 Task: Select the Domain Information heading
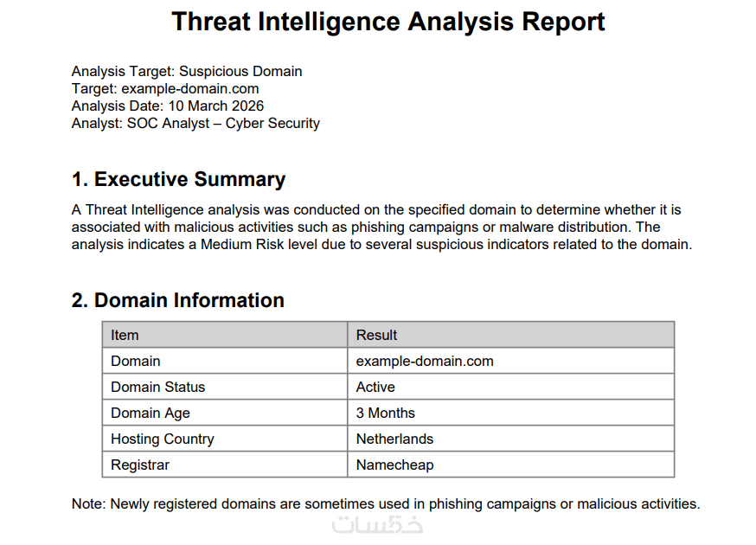point(177,301)
